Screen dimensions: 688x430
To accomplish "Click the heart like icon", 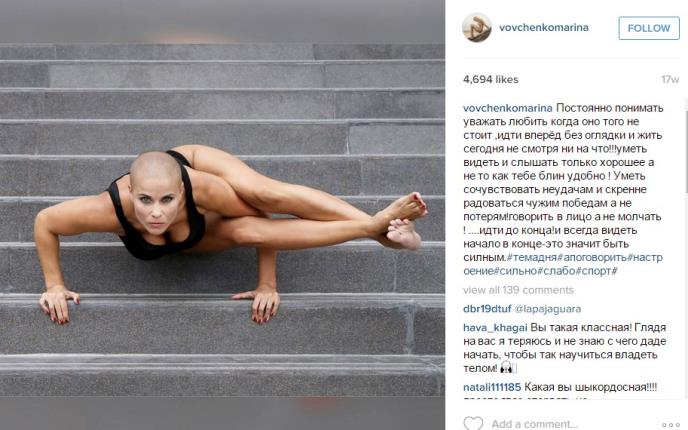I will coord(473,423).
